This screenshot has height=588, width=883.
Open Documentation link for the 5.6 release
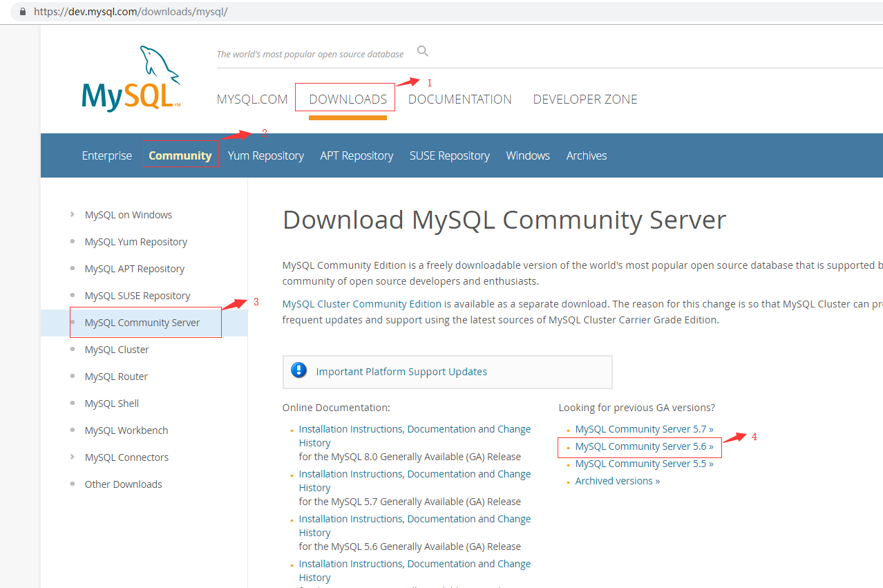[441, 519]
